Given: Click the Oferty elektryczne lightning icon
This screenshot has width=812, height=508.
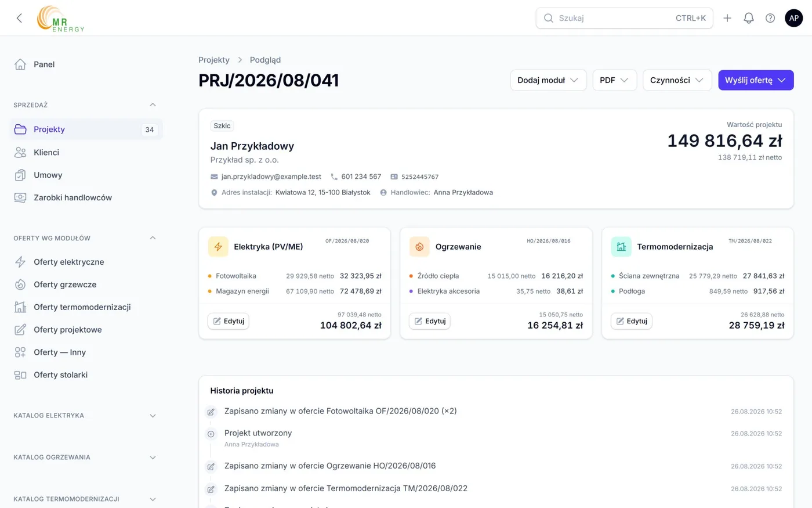Looking at the screenshot, I should pyautogui.click(x=20, y=262).
